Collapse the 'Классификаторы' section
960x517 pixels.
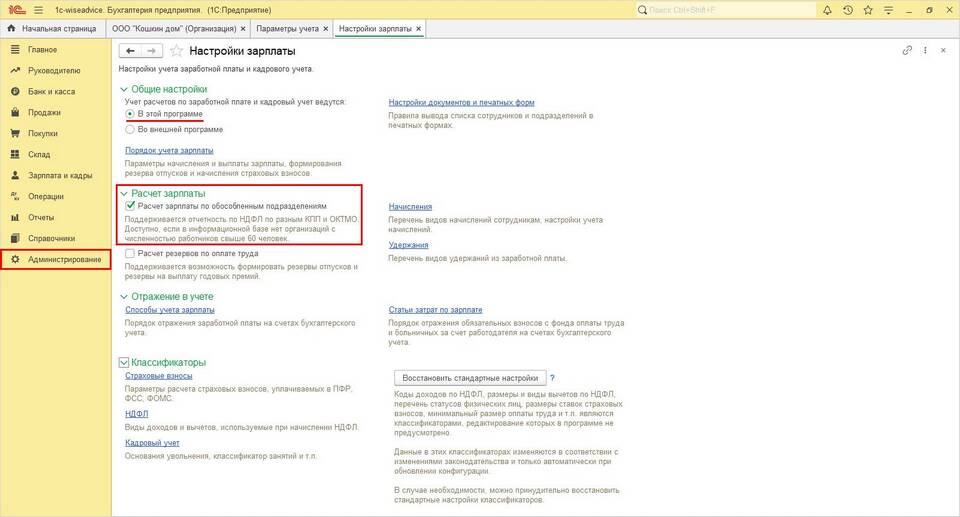124,362
